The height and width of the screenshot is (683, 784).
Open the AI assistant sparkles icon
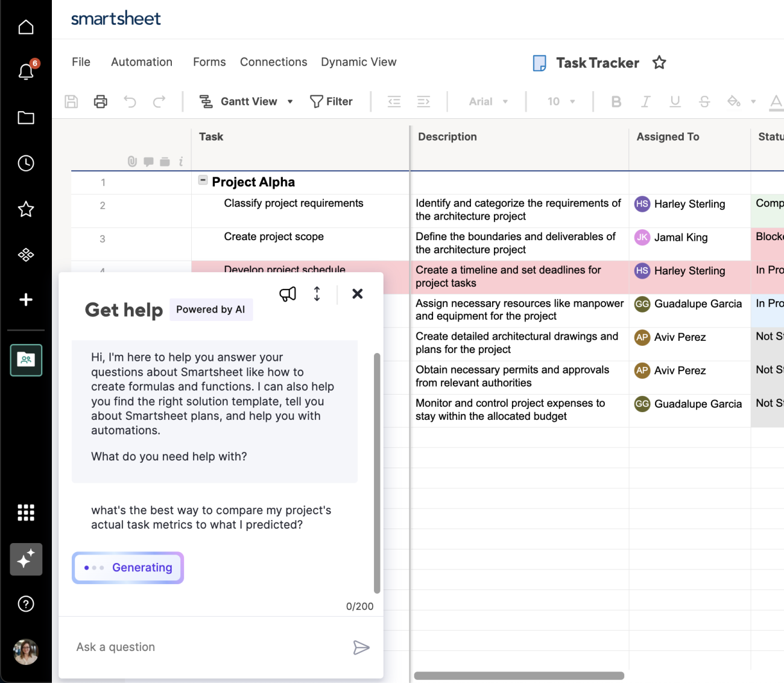click(x=26, y=559)
